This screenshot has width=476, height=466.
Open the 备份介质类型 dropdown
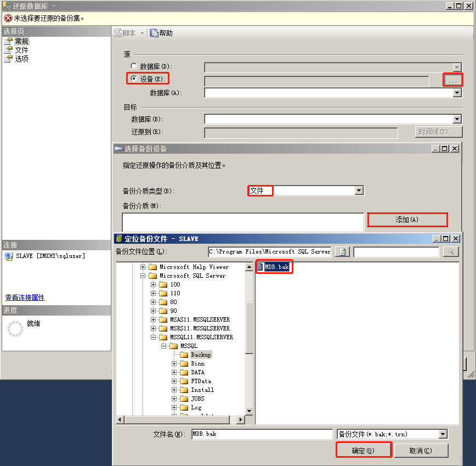(x=359, y=190)
